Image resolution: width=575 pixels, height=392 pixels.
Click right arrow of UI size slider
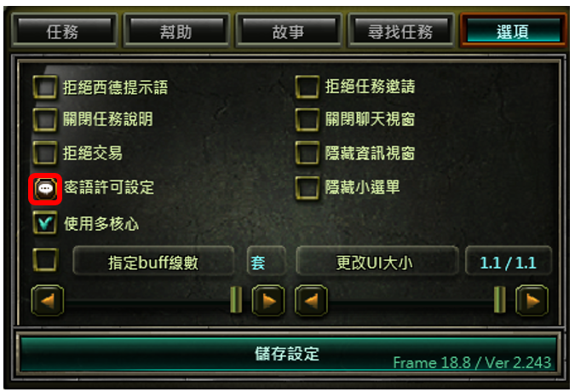click(532, 301)
